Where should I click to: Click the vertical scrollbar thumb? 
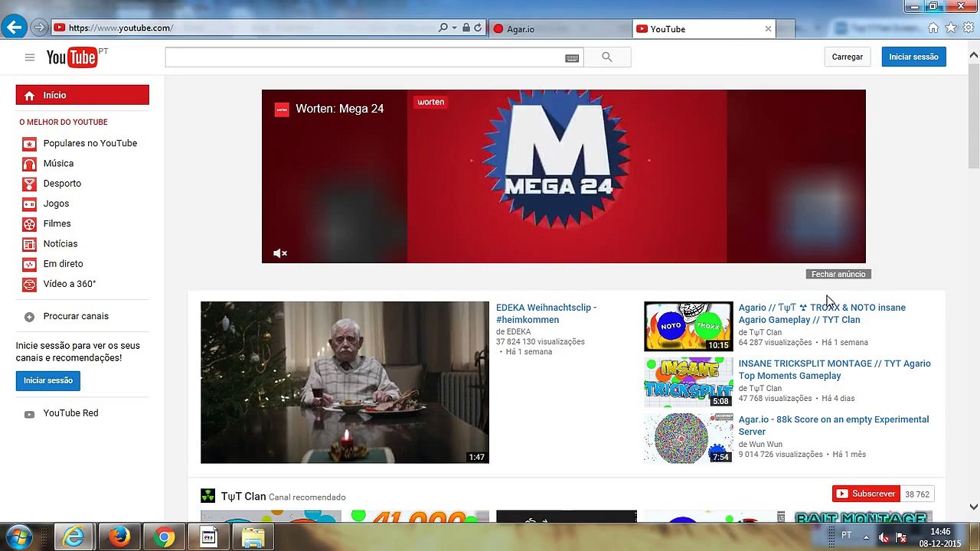(x=974, y=116)
